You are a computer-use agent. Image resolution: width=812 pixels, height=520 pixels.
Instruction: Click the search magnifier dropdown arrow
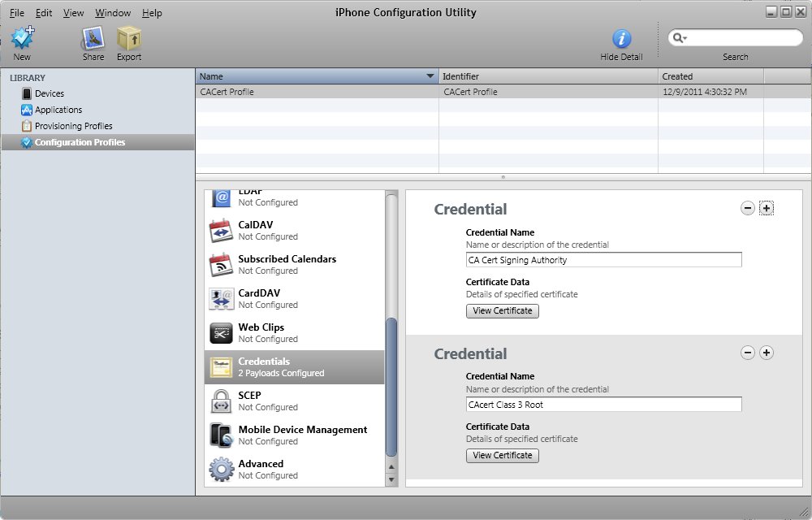[685, 38]
